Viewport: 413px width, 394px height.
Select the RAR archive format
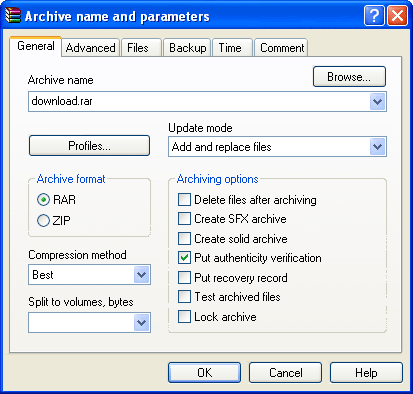click(x=43, y=200)
